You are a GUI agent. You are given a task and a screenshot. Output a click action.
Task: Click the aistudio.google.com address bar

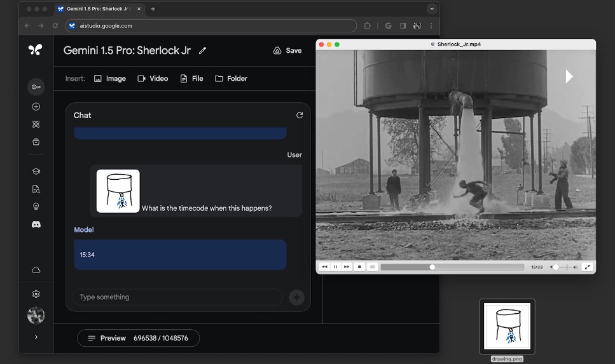pyautogui.click(x=211, y=26)
